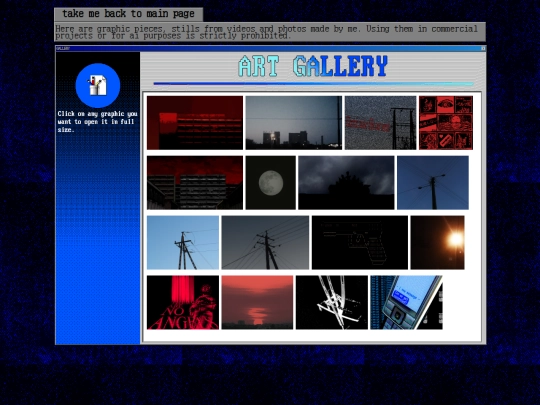
Task: Open the dark stormy clouds tree silhouette photo
Action: coord(346,183)
